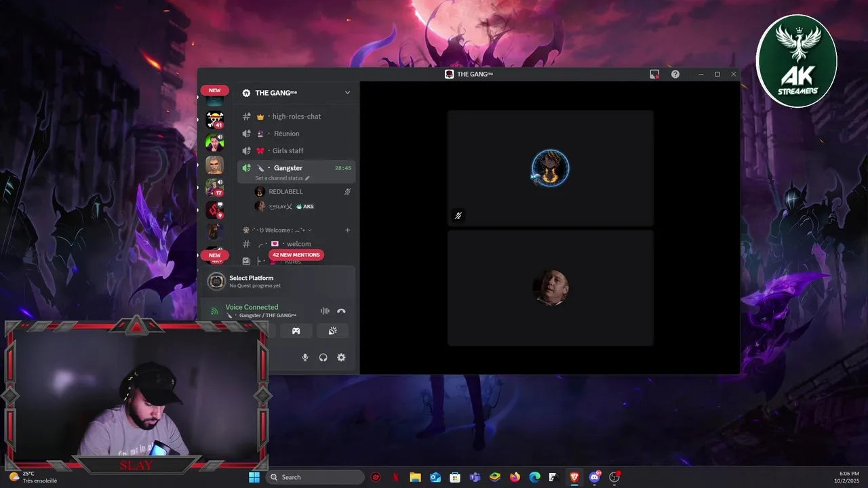Image resolution: width=868 pixels, height=488 pixels.
Task: Open Microsoft Store from the taskbar
Action: click(455, 477)
